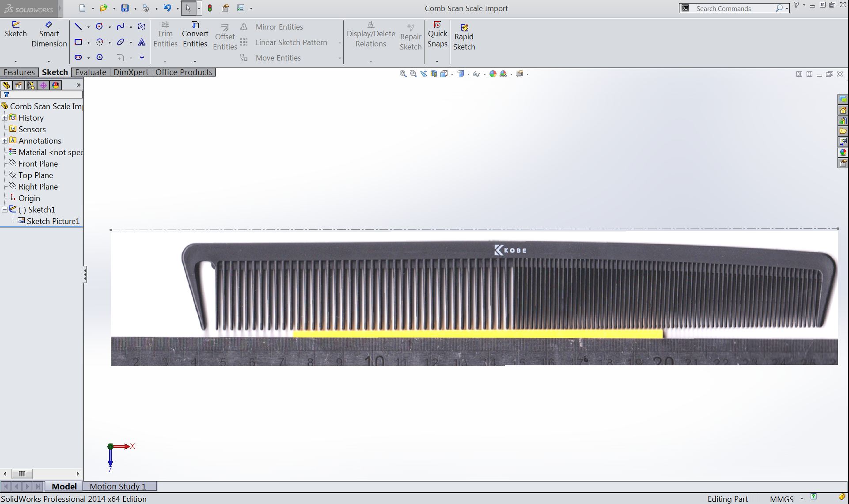Select the Trim Entities tool
849x504 pixels.
pyautogui.click(x=166, y=33)
